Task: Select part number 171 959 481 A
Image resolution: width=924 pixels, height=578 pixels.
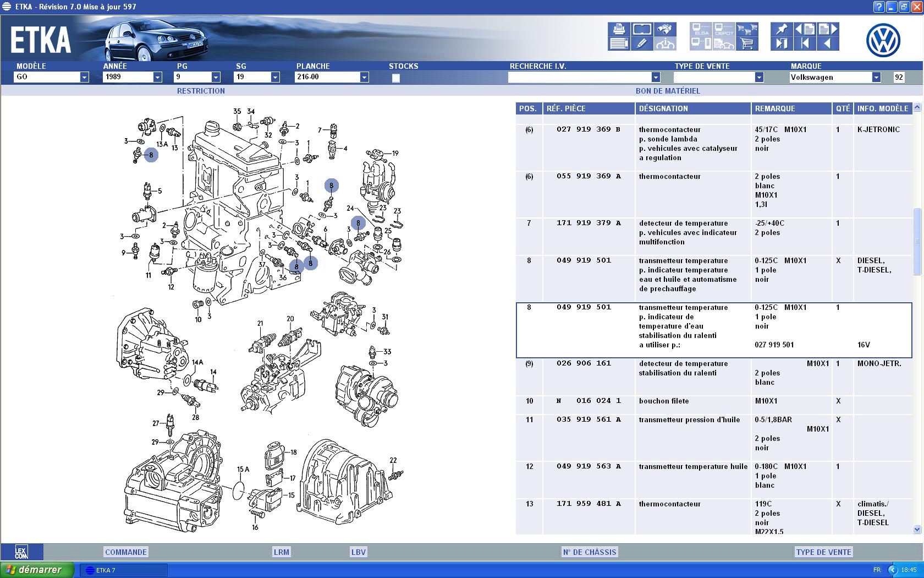Action: [x=588, y=504]
